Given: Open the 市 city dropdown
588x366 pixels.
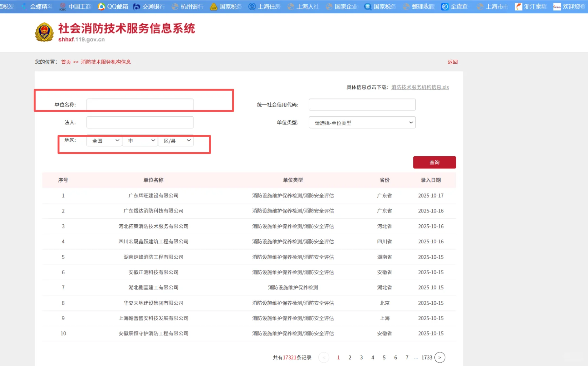Looking at the screenshot, I should 140,140.
